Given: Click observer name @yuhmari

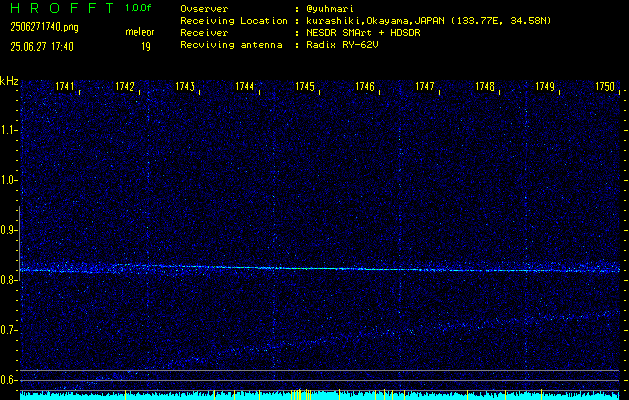Looking at the screenshot, I should 330,9.
